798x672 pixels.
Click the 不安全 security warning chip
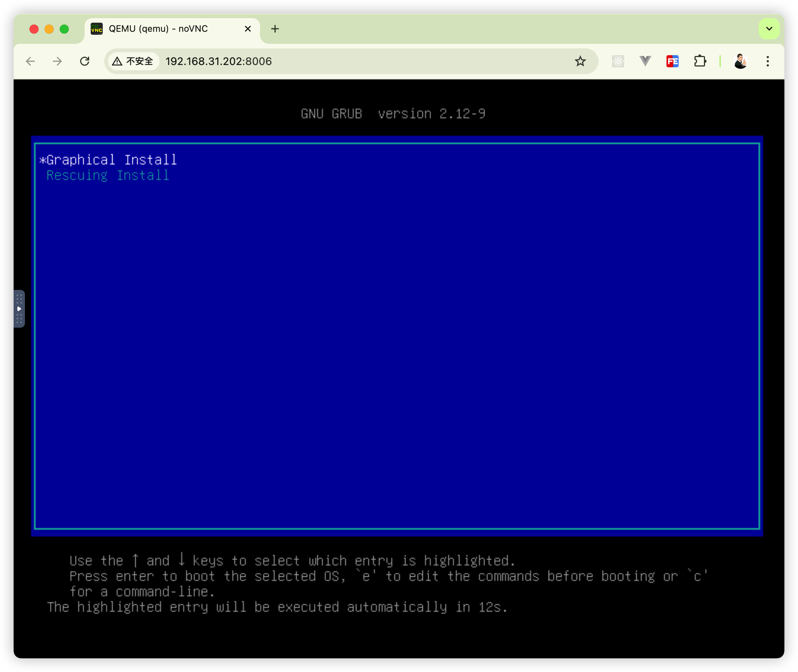(x=133, y=61)
